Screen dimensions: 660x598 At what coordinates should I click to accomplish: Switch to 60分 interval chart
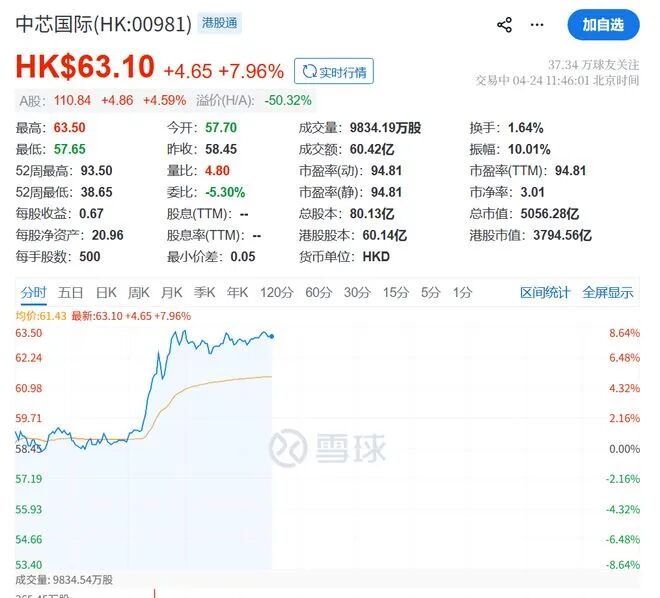pyautogui.click(x=318, y=292)
